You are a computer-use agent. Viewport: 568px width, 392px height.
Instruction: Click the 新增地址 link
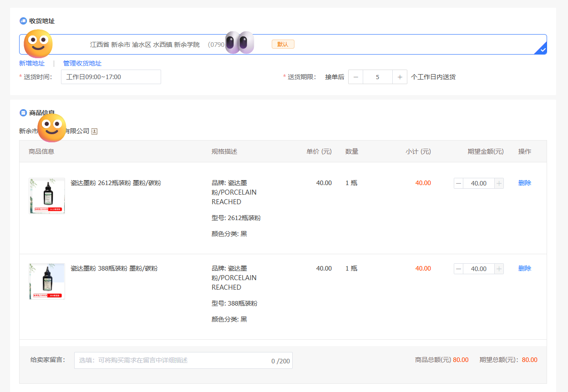coord(32,63)
